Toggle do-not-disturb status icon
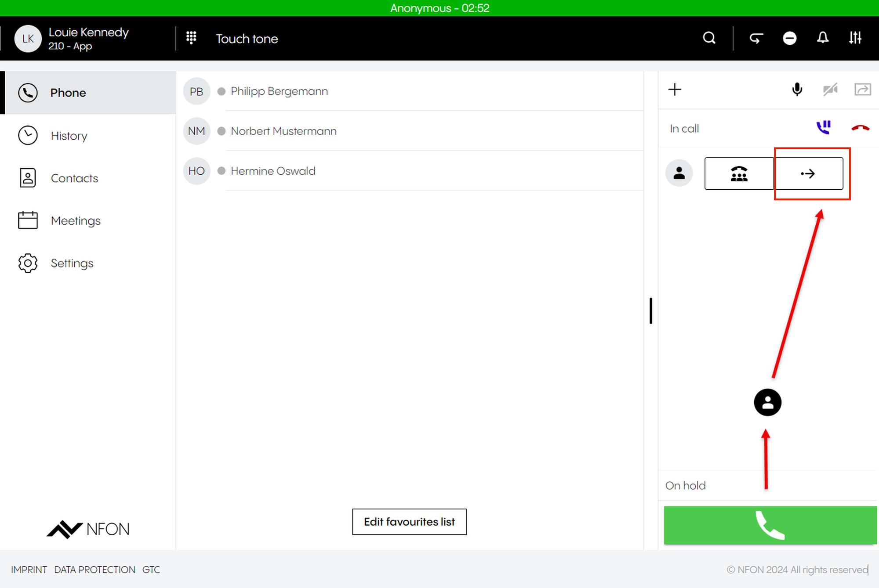The height and width of the screenshot is (588, 879). click(x=789, y=38)
